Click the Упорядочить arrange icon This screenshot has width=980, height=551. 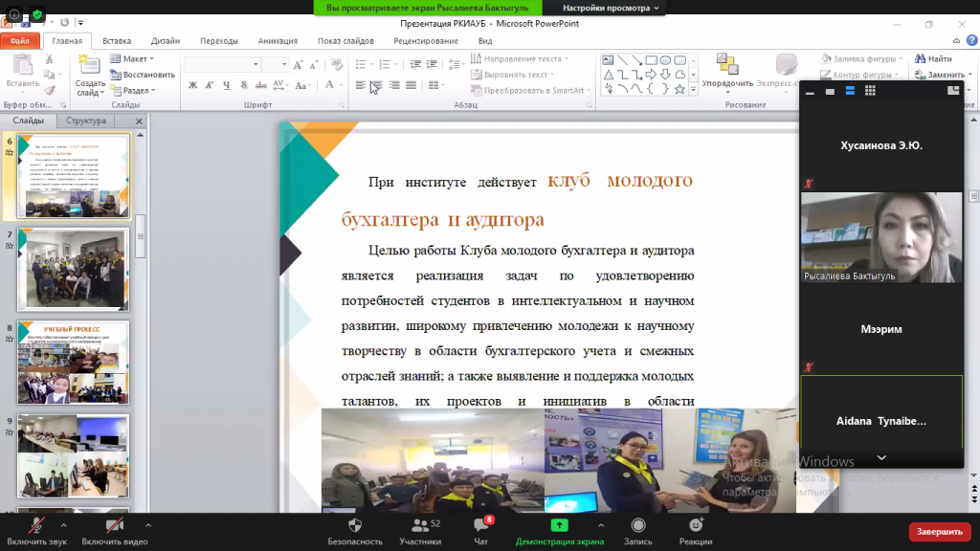[x=727, y=64]
